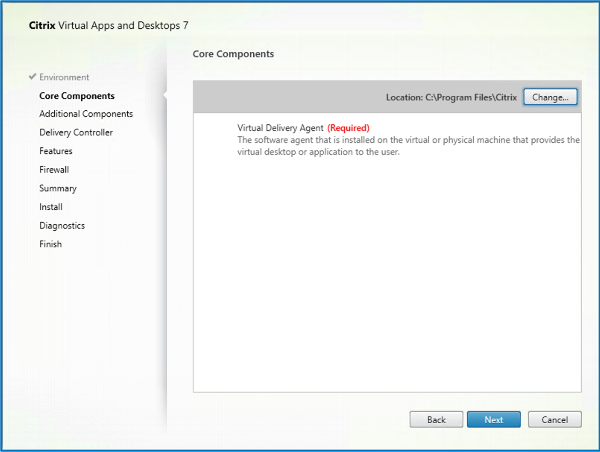Select the Install step
This screenshot has height=452, width=600.
51,207
